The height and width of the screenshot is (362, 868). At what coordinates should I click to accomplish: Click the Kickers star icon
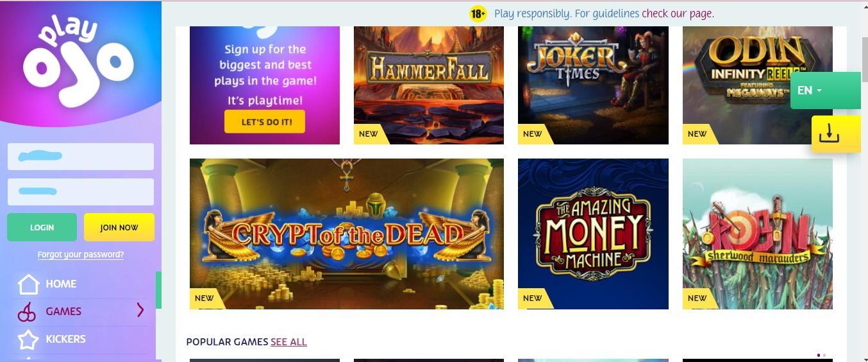click(28, 340)
